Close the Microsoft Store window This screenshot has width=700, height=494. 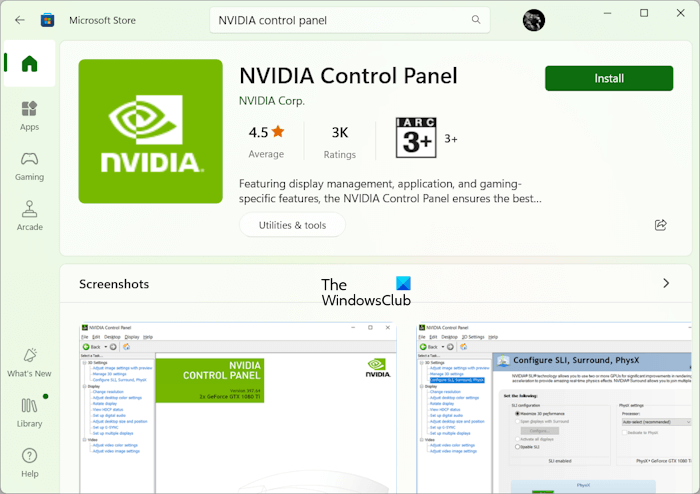(680, 13)
